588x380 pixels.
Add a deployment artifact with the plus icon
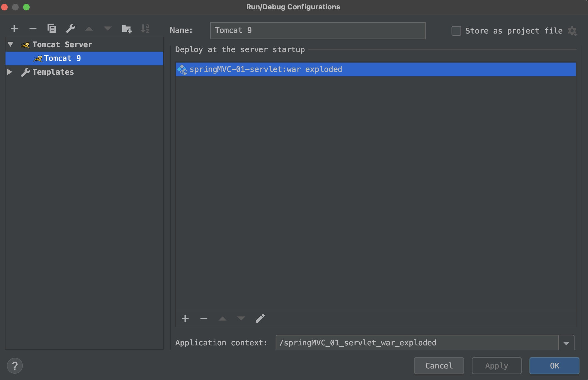point(185,318)
